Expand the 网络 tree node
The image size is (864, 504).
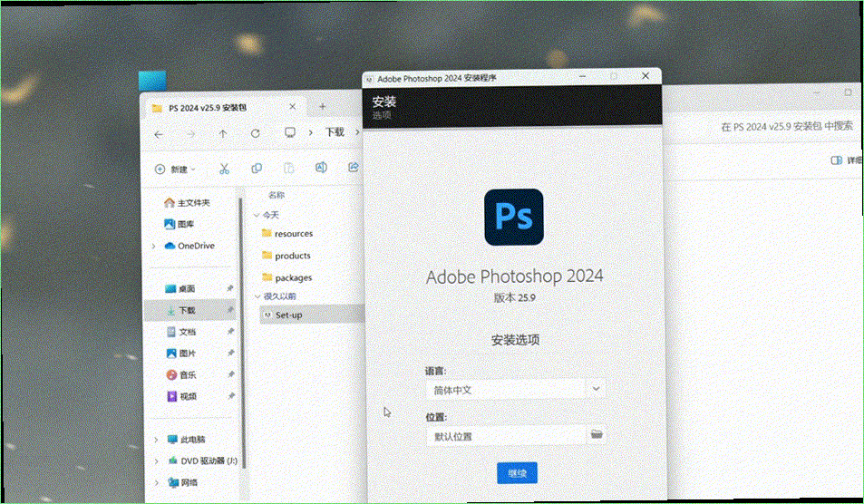click(x=156, y=483)
